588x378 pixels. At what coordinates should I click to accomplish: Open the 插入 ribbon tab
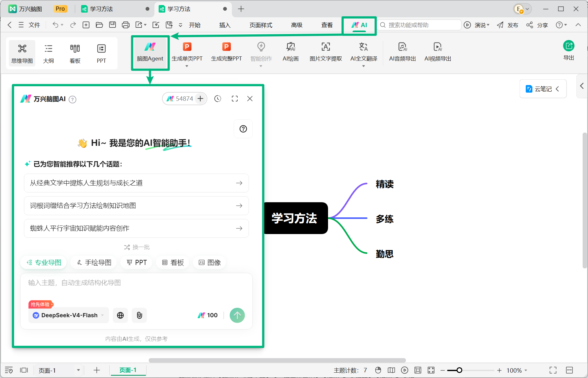225,25
